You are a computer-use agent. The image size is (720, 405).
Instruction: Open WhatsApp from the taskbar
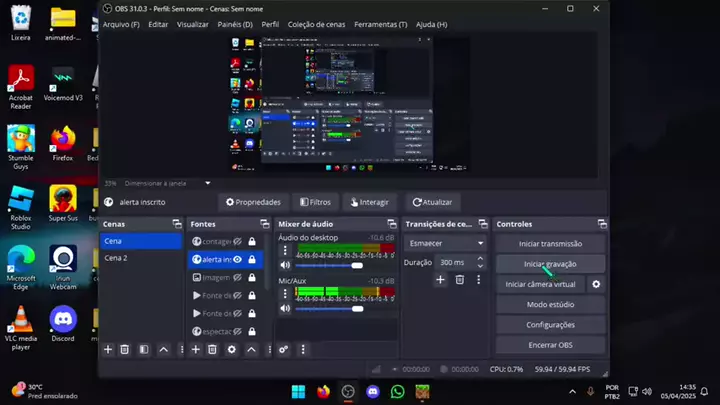[x=397, y=391]
